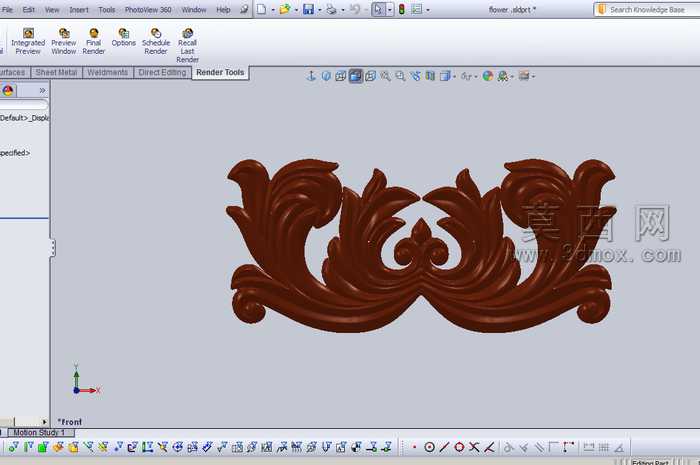
Task: Select the Point sketch tool
Action: 415,447
